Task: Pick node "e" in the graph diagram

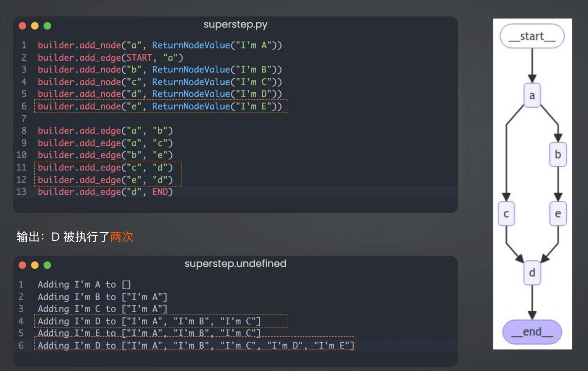Action: coord(558,213)
